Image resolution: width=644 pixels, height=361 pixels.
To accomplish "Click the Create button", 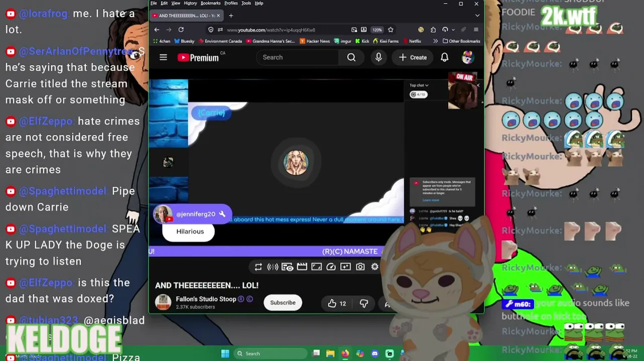I will click(x=413, y=58).
